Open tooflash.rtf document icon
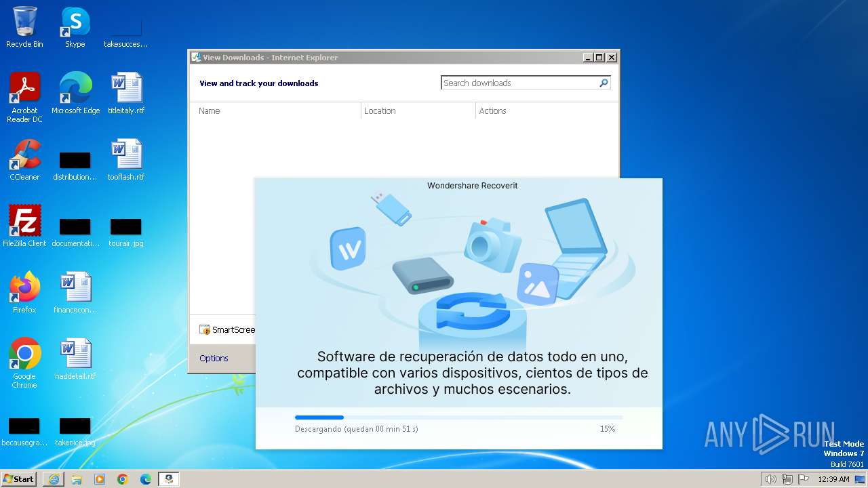Image resolution: width=868 pixels, height=488 pixels. 126,160
